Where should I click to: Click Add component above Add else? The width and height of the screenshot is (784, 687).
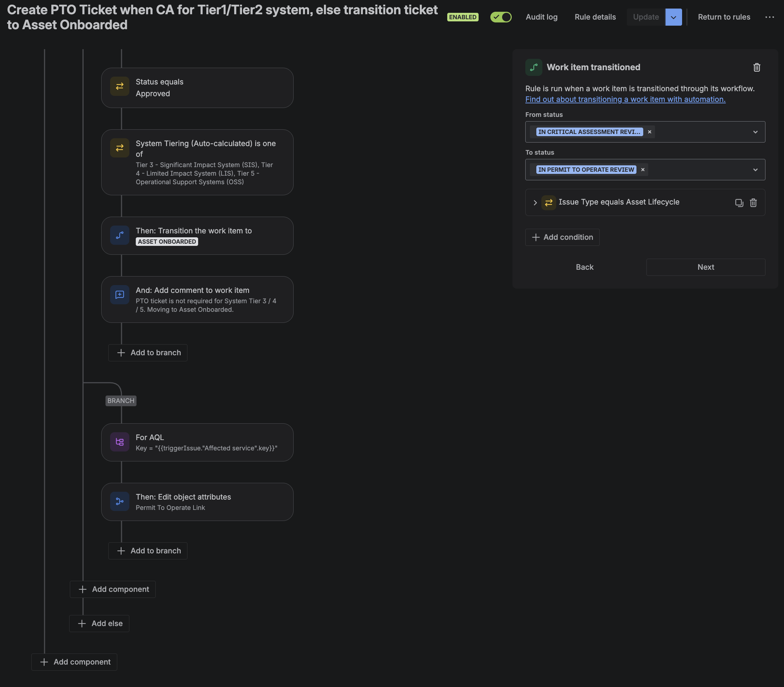click(113, 589)
